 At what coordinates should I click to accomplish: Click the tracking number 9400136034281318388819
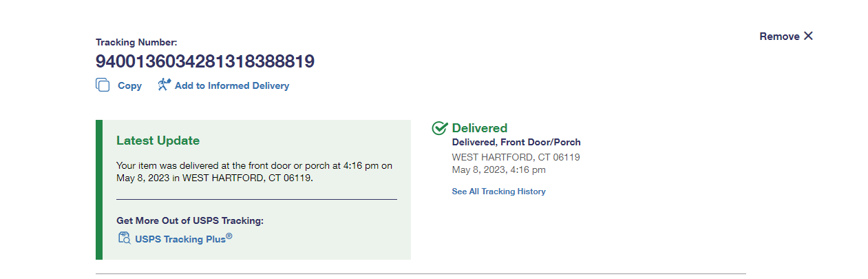point(205,62)
